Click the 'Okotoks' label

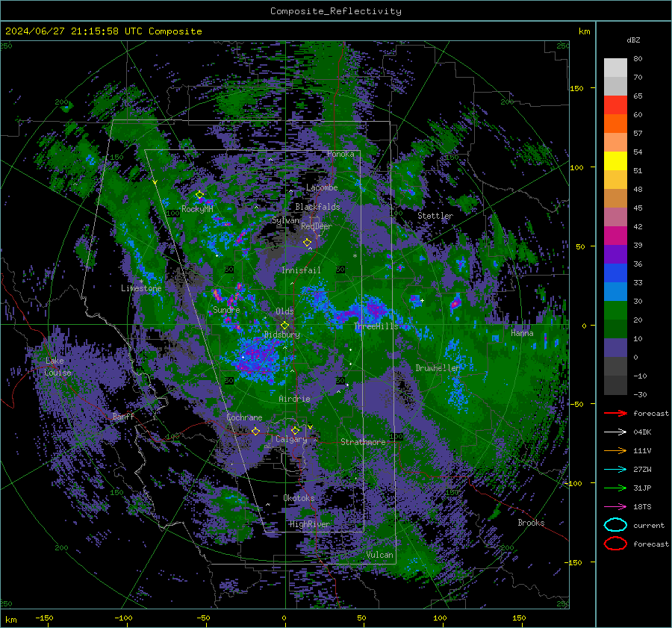coord(299,498)
